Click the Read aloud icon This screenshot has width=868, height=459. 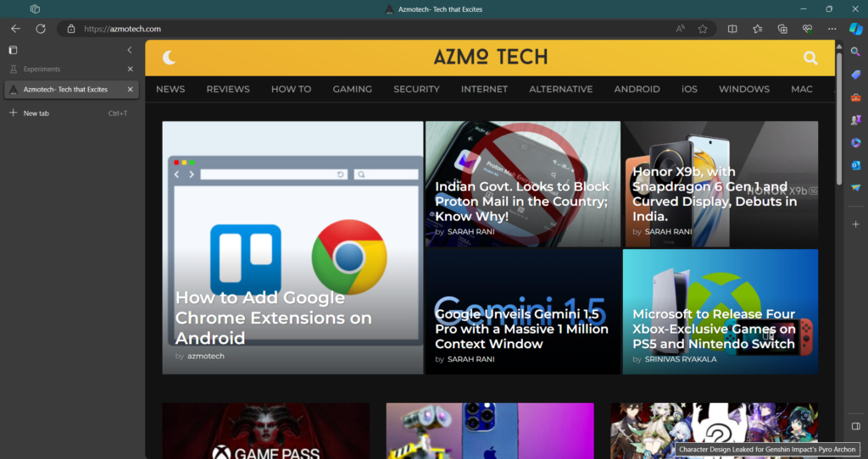click(680, 29)
